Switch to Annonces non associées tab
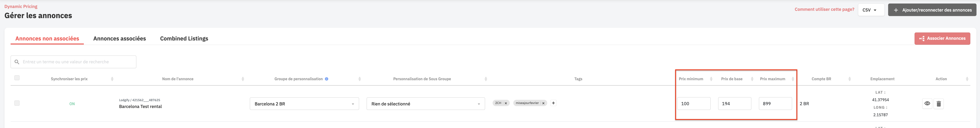This screenshot has height=128, width=980. pos(47,38)
